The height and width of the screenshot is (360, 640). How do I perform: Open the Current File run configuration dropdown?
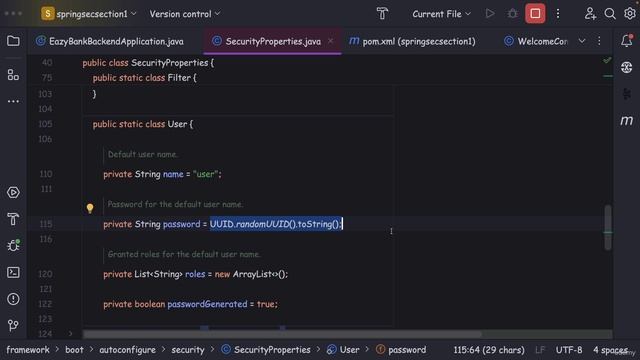pos(441,14)
